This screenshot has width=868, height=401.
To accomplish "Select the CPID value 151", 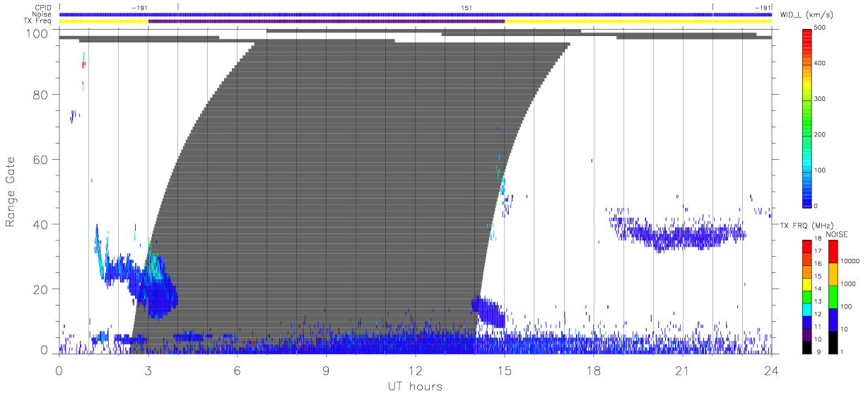I will (x=467, y=8).
